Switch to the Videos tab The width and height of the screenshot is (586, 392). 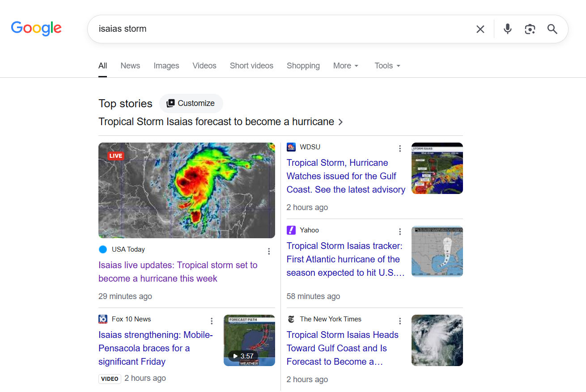point(204,66)
